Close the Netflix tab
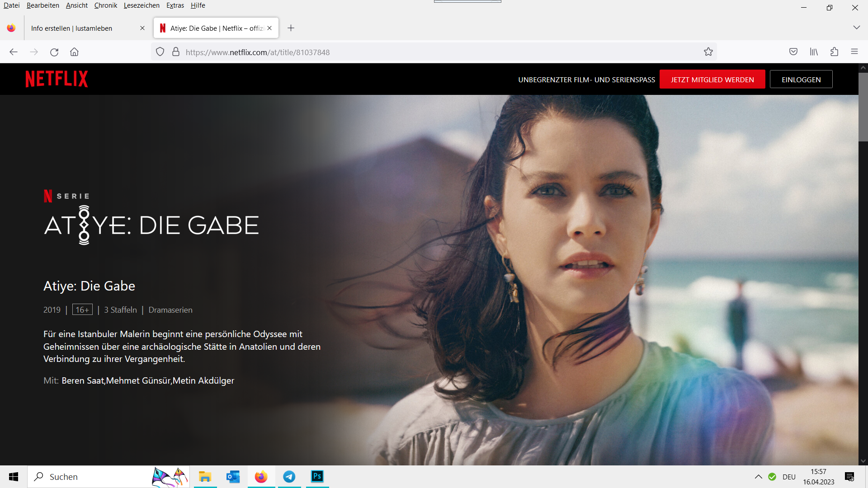This screenshot has height=488, width=868. (269, 28)
